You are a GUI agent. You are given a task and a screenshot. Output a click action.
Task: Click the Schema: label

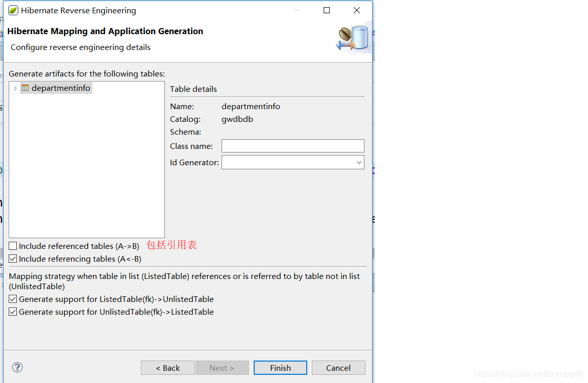tap(186, 132)
